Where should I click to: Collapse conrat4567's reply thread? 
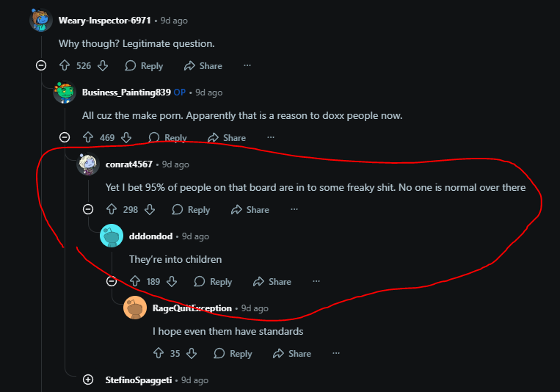[88, 210]
